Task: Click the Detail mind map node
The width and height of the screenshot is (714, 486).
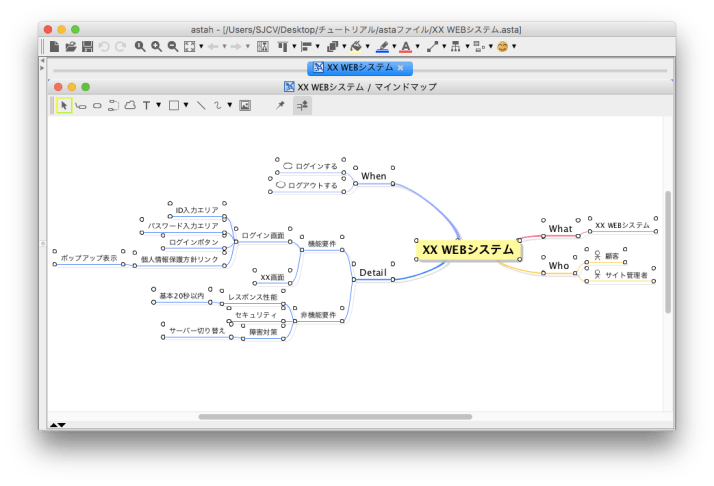Action: coord(372,272)
